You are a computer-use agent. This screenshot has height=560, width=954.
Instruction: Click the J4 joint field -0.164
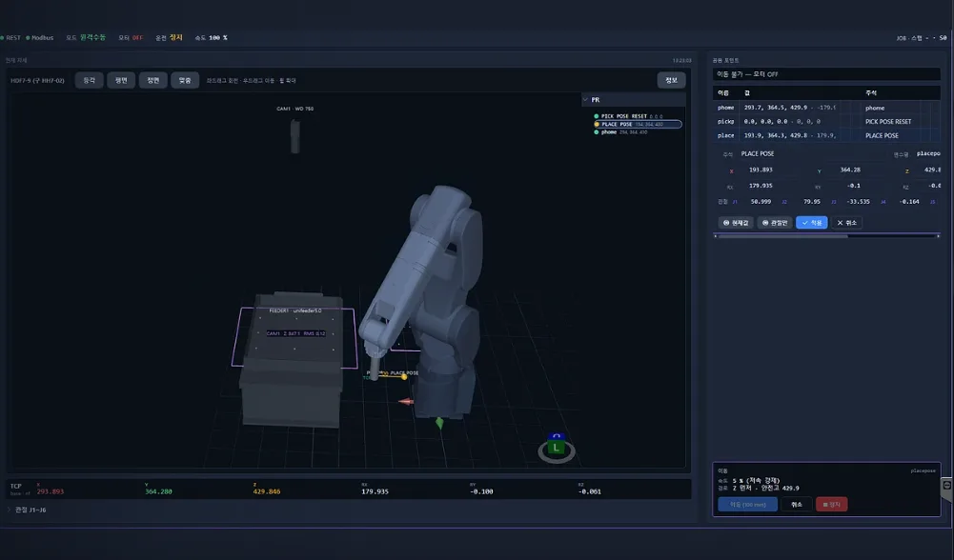click(x=909, y=202)
